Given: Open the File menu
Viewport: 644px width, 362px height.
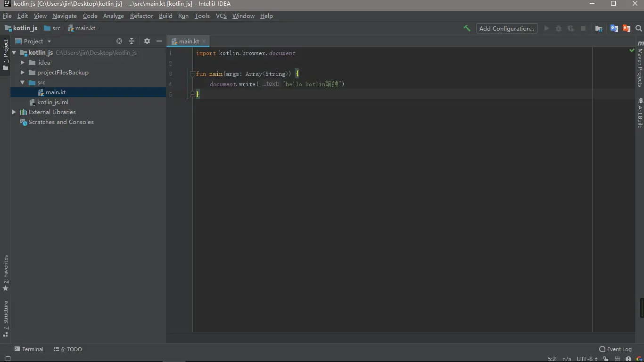Looking at the screenshot, I should point(7,16).
